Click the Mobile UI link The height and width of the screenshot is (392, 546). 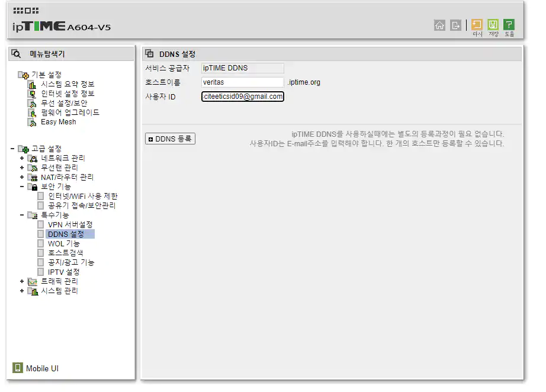[42, 368]
